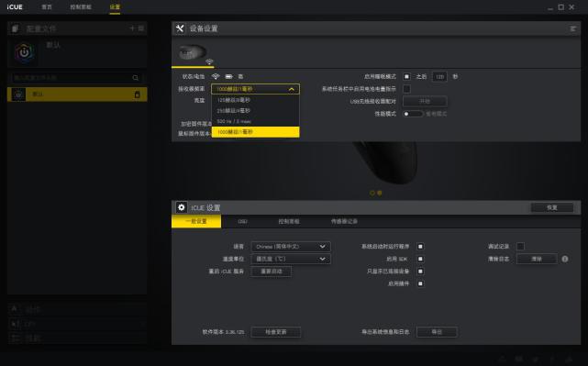
Task: Open the language dropdown showing Chinese
Action: (291, 247)
